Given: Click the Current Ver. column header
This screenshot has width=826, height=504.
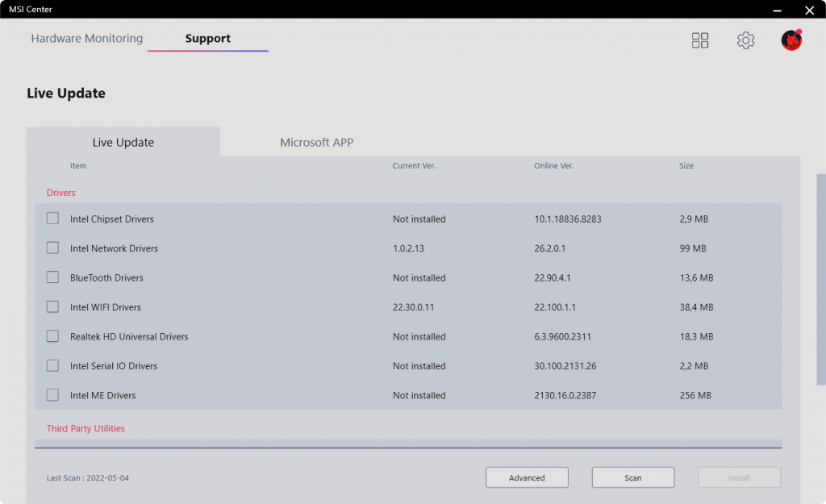Looking at the screenshot, I should (x=414, y=166).
